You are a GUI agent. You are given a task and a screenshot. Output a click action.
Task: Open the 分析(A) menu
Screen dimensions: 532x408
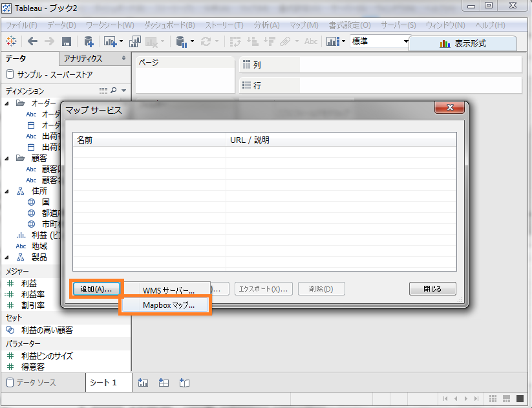pyautogui.click(x=267, y=25)
